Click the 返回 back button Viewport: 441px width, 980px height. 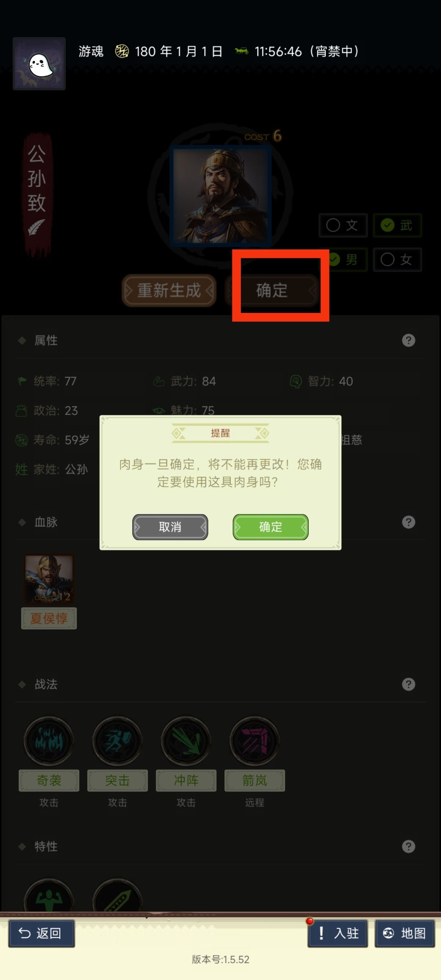(x=42, y=933)
